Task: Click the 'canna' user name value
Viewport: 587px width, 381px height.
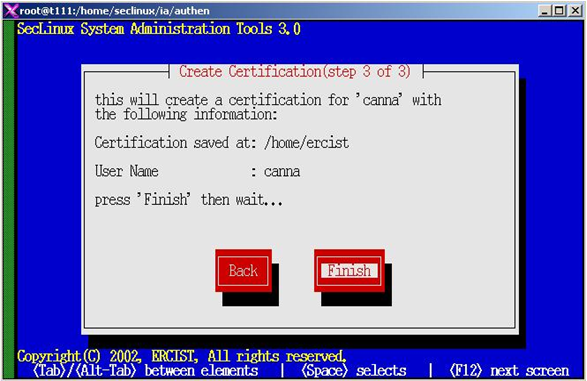Action: [x=282, y=171]
